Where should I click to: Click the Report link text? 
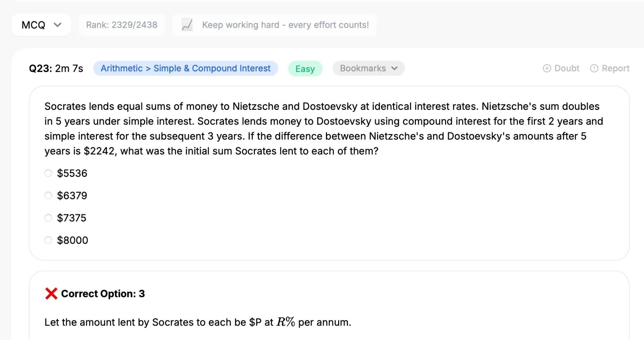(x=615, y=68)
